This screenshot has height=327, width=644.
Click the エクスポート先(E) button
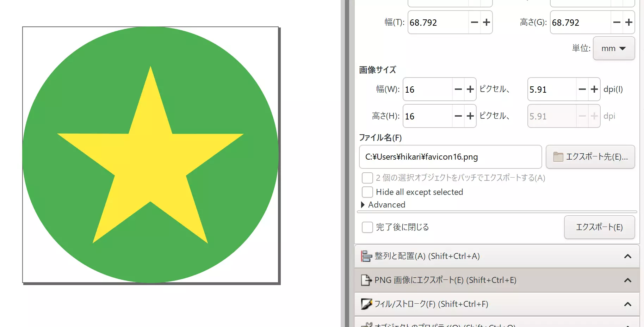point(590,157)
